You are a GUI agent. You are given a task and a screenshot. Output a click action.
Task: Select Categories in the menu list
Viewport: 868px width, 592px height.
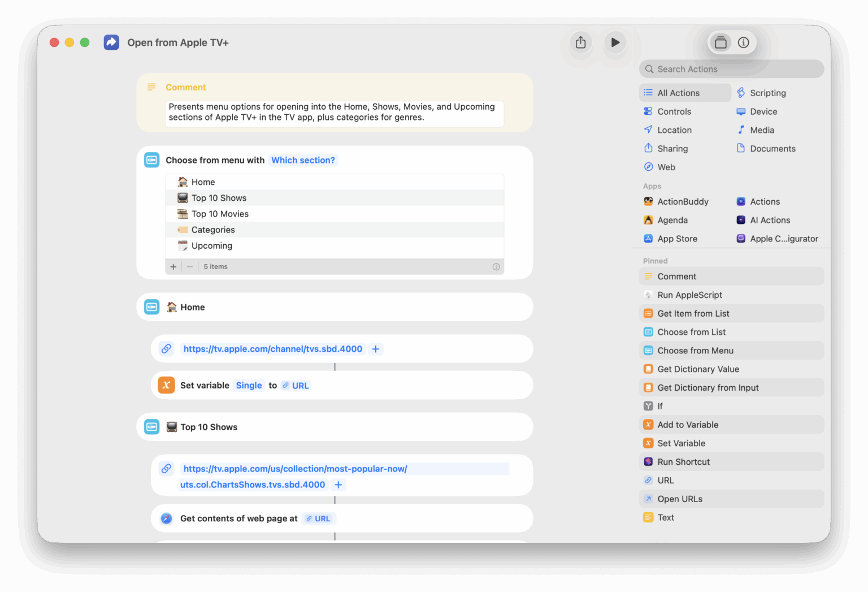click(x=213, y=230)
